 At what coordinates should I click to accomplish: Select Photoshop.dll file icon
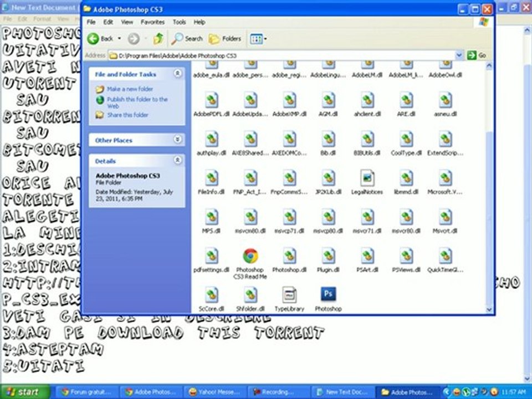pyautogui.click(x=289, y=256)
